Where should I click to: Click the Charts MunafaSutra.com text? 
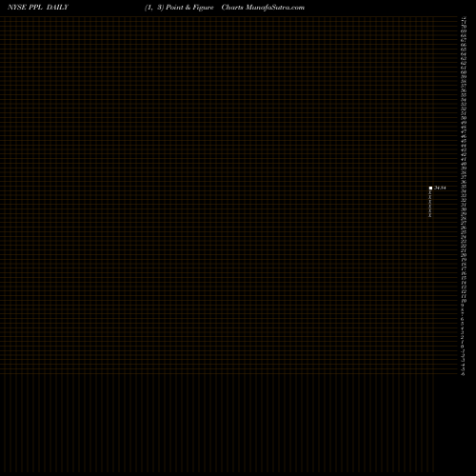tap(263, 8)
